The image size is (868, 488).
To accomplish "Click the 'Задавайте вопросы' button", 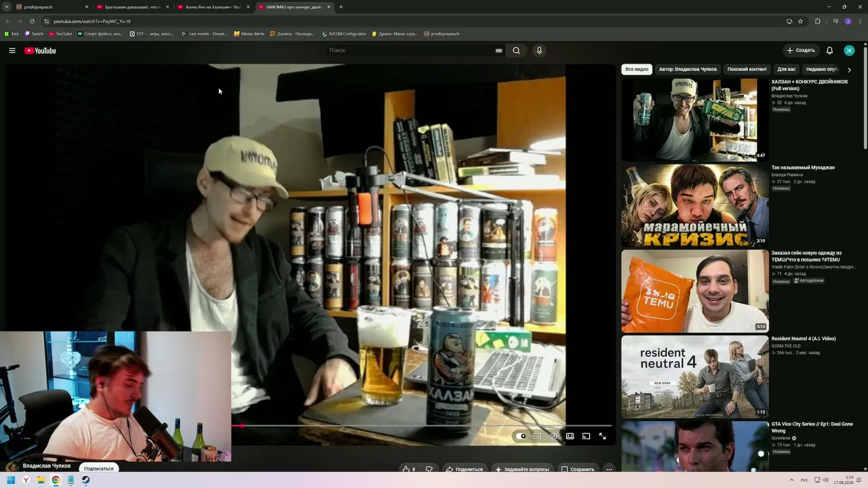I will tap(521, 469).
